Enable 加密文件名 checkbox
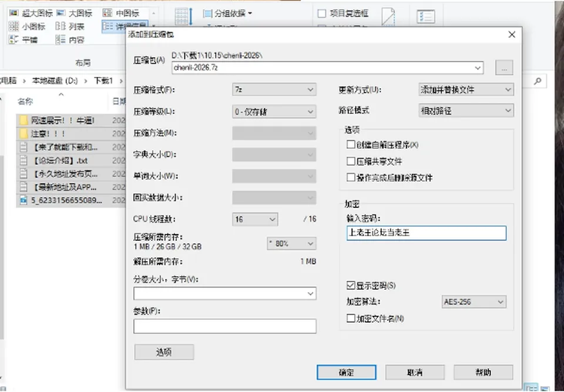This screenshot has width=564, height=392. 351,318
